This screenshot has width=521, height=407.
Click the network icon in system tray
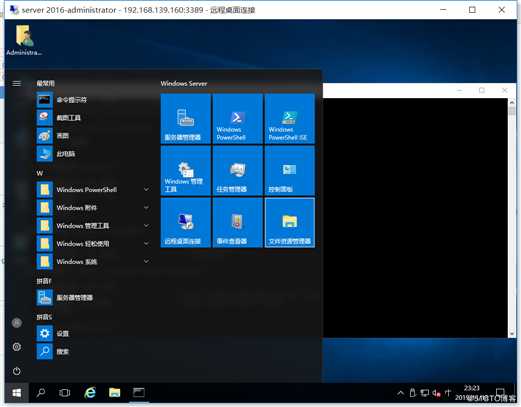click(424, 393)
